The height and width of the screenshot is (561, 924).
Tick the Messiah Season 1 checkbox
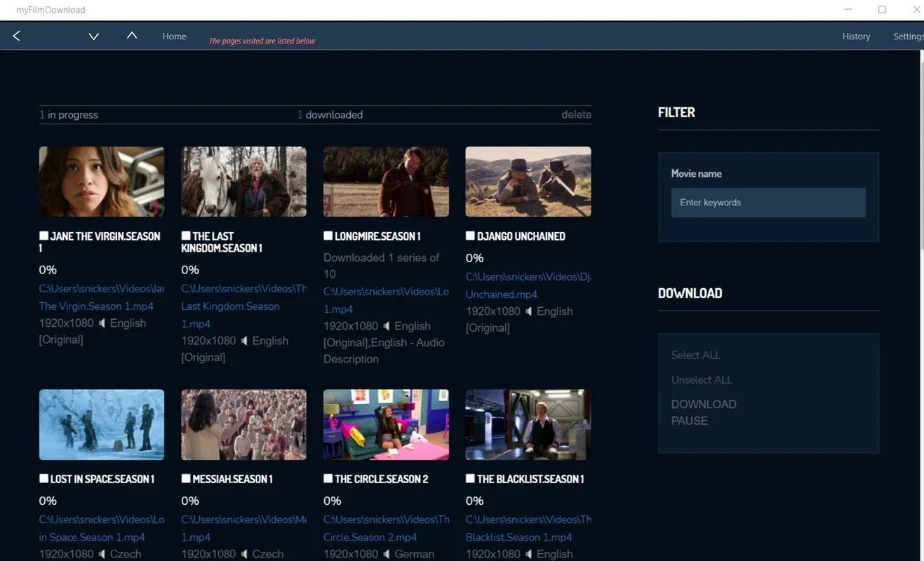186,478
